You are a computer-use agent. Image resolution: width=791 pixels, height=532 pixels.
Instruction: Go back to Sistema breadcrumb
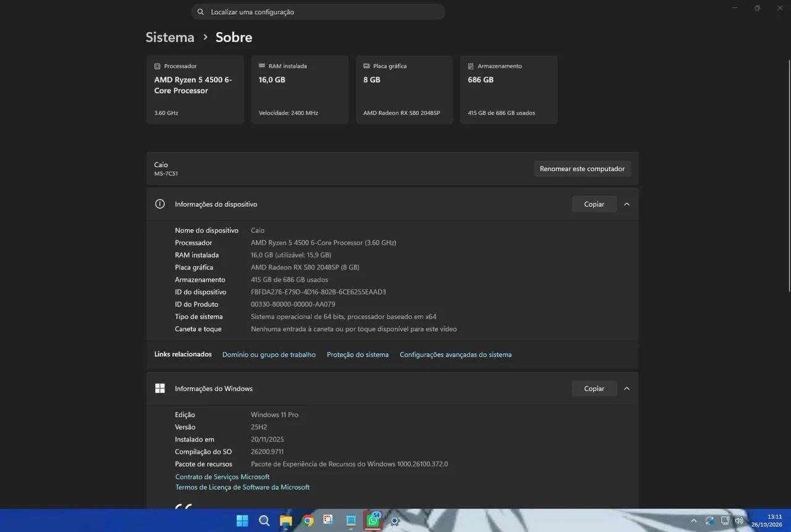pos(170,37)
